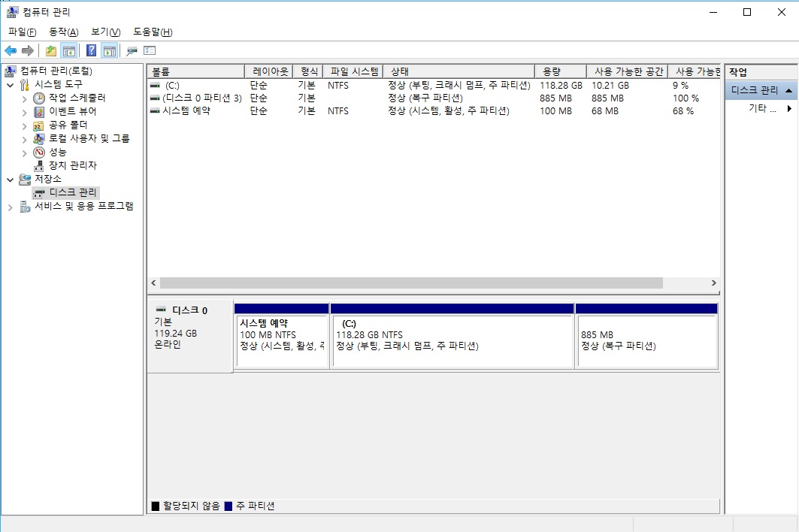Click the 68 MB free space cell
Viewport: 799px width, 532px height.
tap(605, 110)
